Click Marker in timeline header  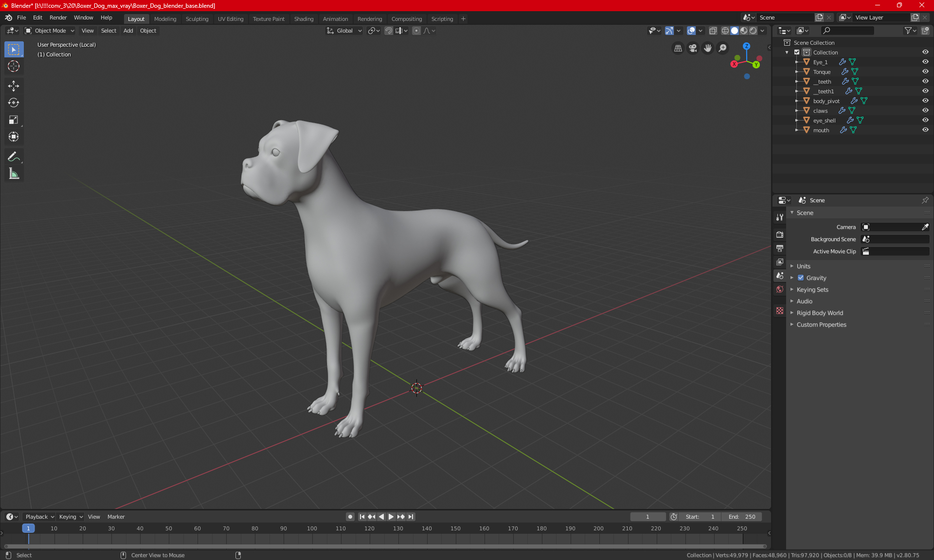pos(116,517)
